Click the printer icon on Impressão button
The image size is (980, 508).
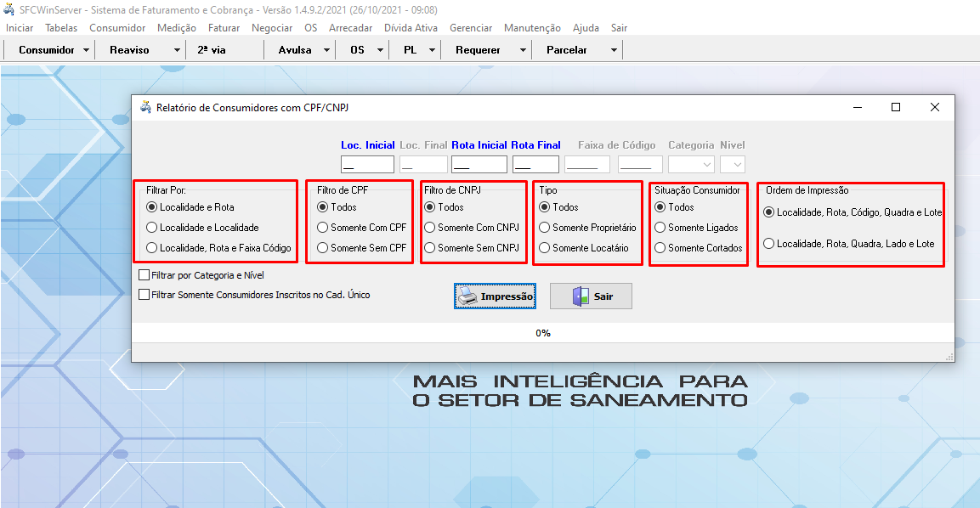click(x=467, y=296)
